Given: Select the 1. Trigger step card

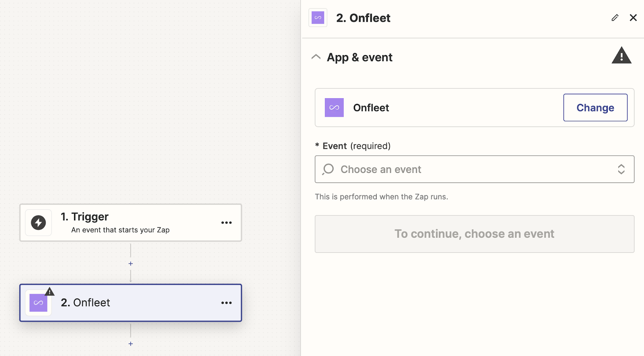Looking at the screenshot, I should tap(131, 222).
